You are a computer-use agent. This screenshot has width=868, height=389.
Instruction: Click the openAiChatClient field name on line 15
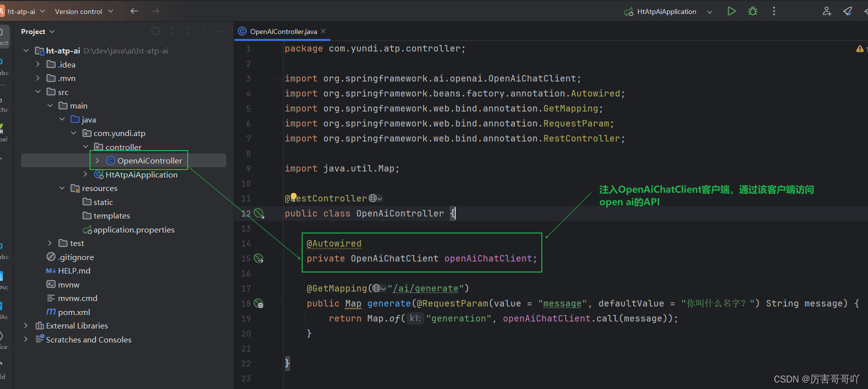coord(488,258)
